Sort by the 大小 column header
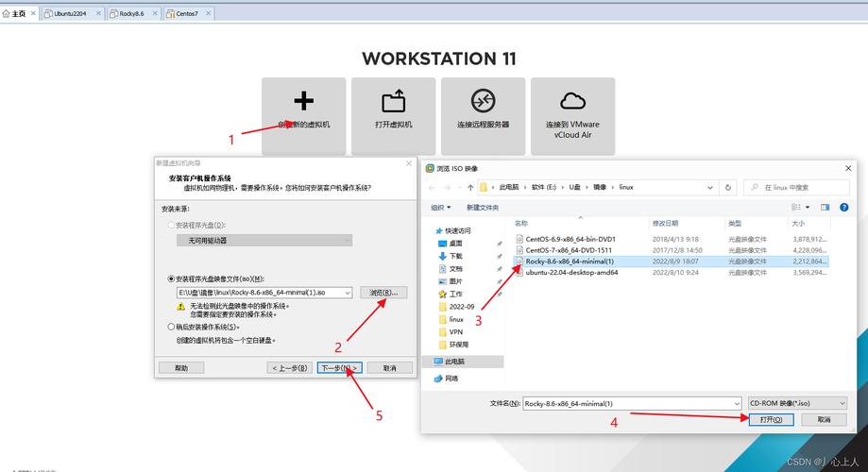The image size is (868, 472). coord(798,224)
